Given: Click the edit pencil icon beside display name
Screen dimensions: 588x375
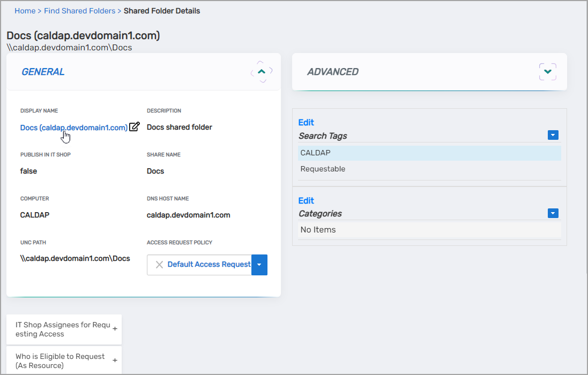Looking at the screenshot, I should coord(135,127).
